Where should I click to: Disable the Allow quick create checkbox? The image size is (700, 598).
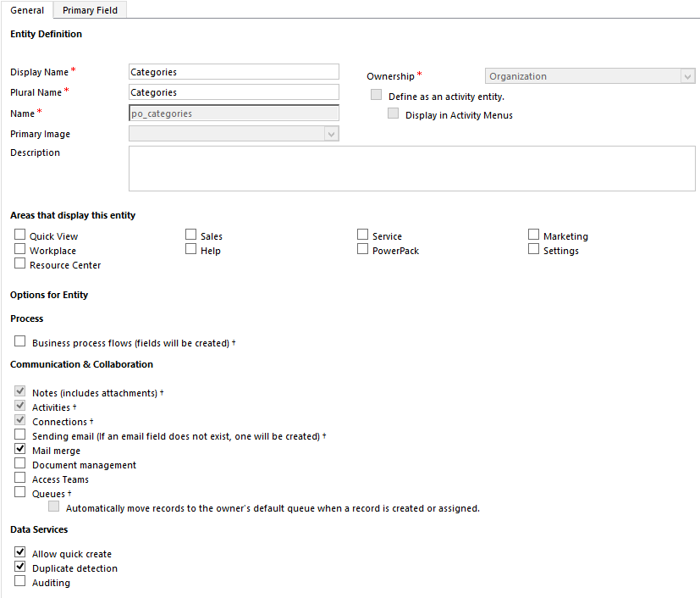[20, 553]
